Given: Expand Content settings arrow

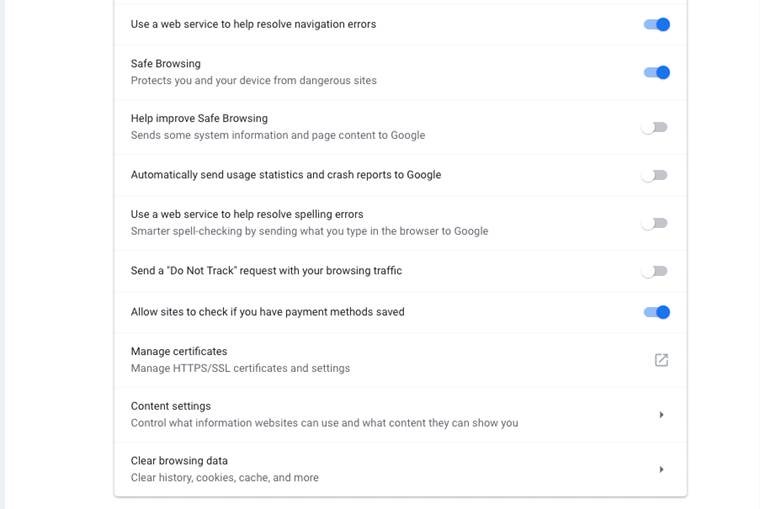Looking at the screenshot, I should pos(661,415).
